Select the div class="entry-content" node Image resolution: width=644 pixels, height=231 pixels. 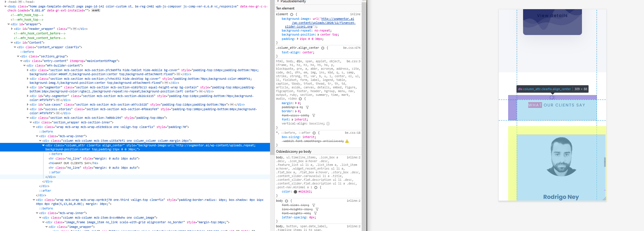pos(71,61)
